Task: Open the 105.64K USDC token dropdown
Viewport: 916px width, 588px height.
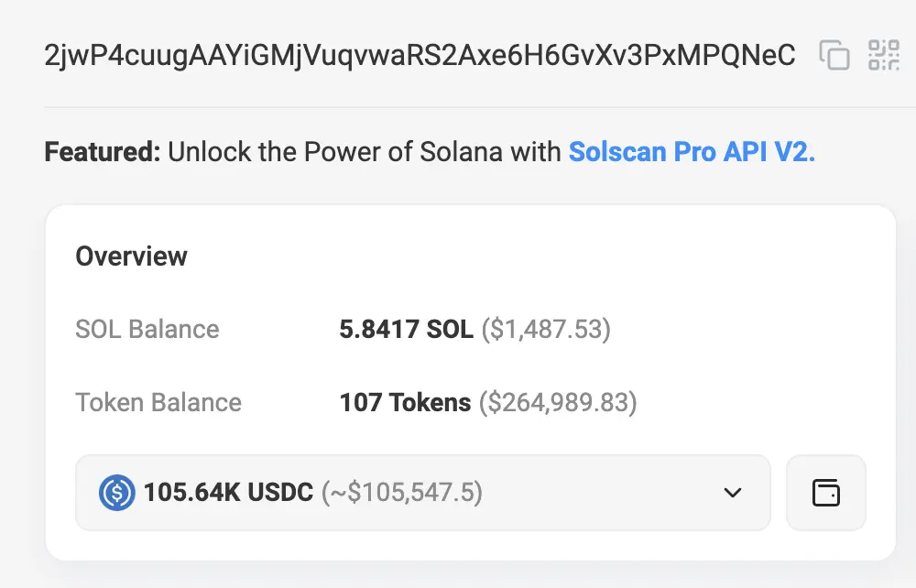Action: (x=421, y=493)
